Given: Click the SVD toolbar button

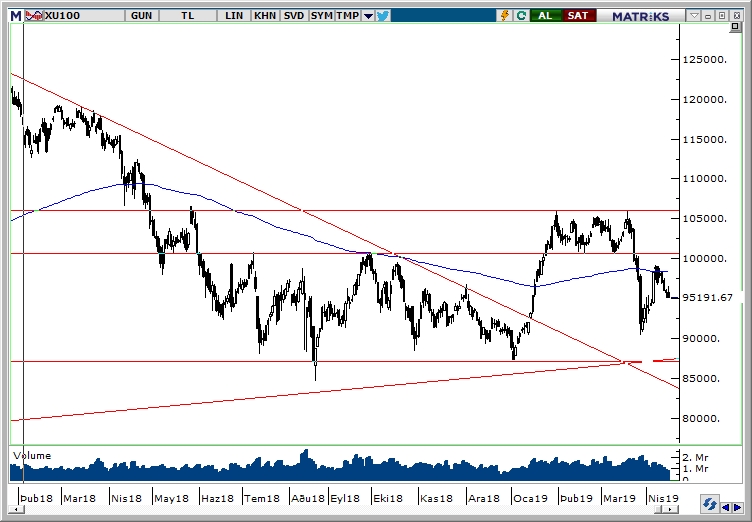Looking at the screenshot, I should pos(294,16).
